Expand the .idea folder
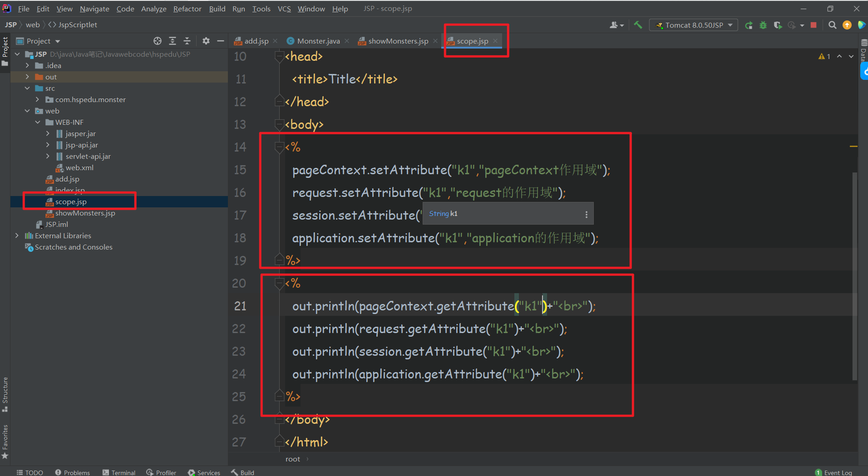This screenshot has height=476, width=868. pos(27,65)
